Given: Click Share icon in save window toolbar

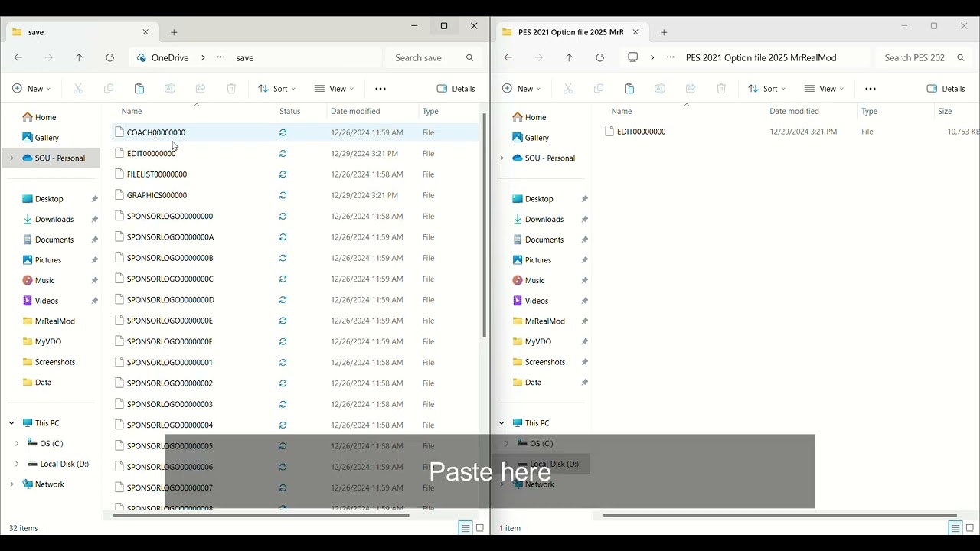Looking at the screenshot, I should (201, 89).
